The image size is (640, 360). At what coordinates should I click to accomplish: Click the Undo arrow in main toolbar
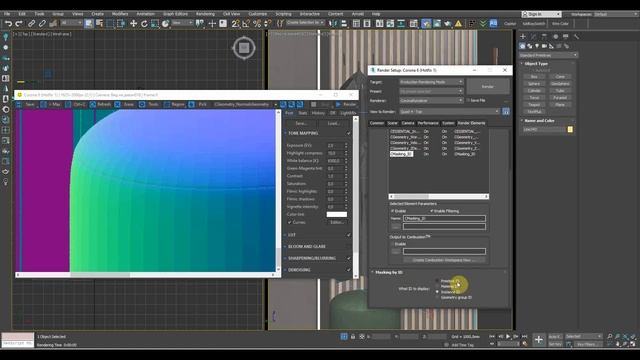coord(8,24)
